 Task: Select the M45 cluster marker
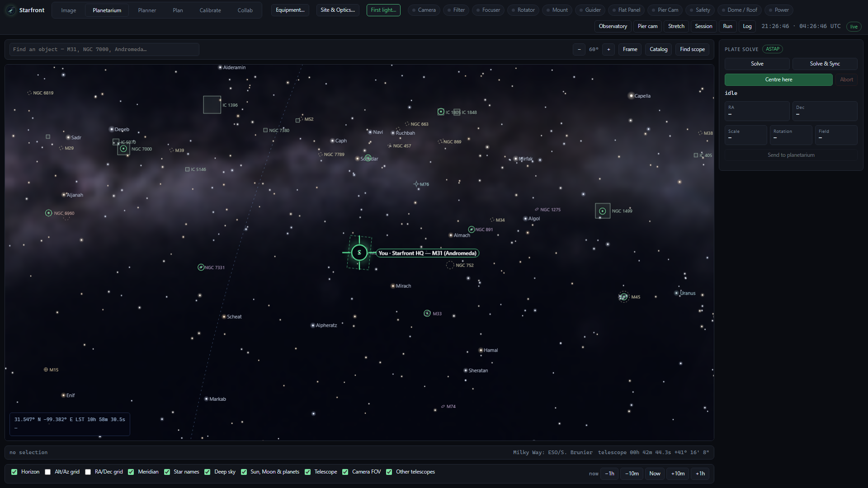(624, 297)
